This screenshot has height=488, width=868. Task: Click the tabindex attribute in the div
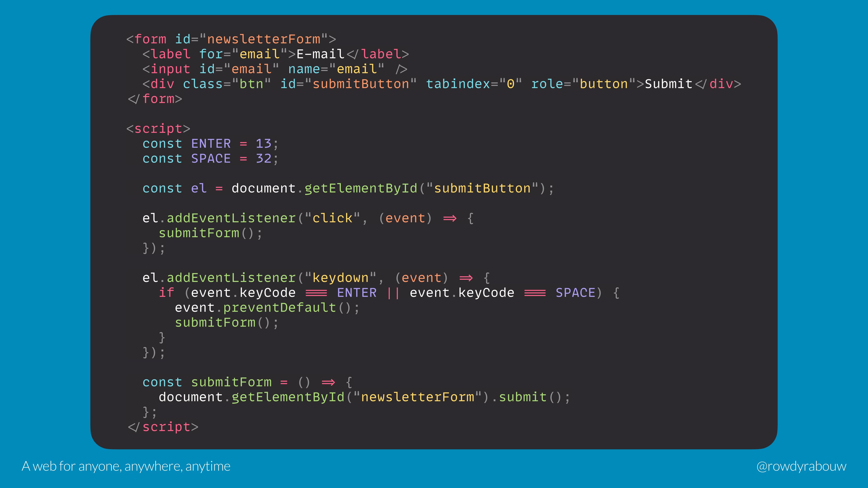point(474,84)
